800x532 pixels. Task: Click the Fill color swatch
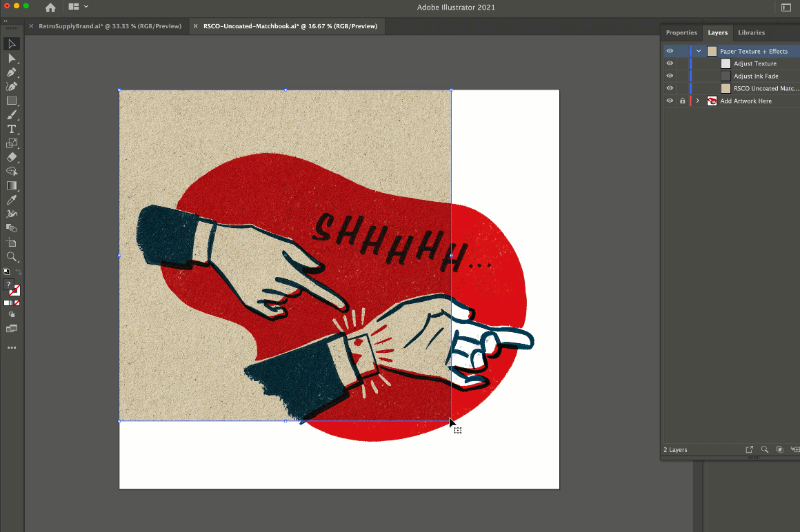click(x=9, y=285)
